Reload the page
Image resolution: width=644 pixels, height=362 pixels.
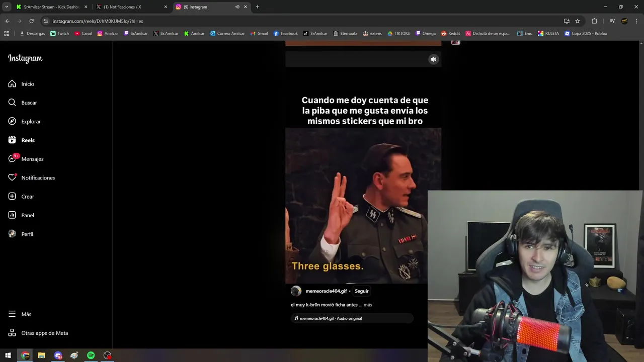[x=31, y=21]
